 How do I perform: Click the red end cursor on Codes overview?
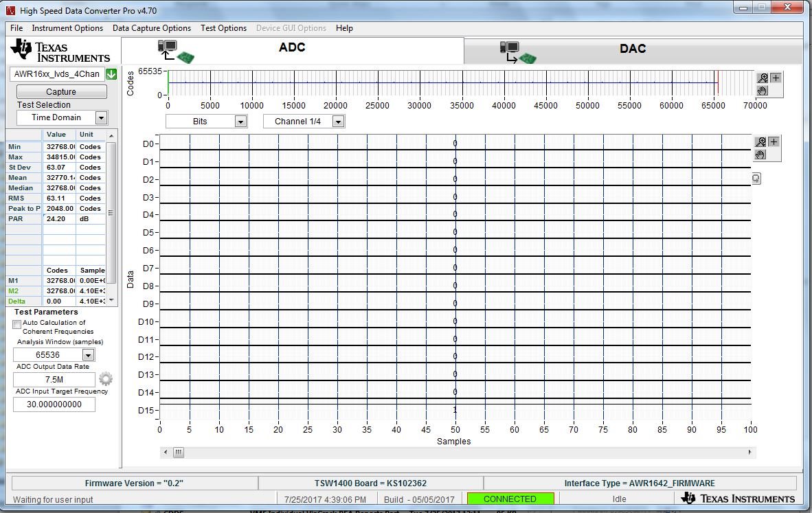pos(718,83)
